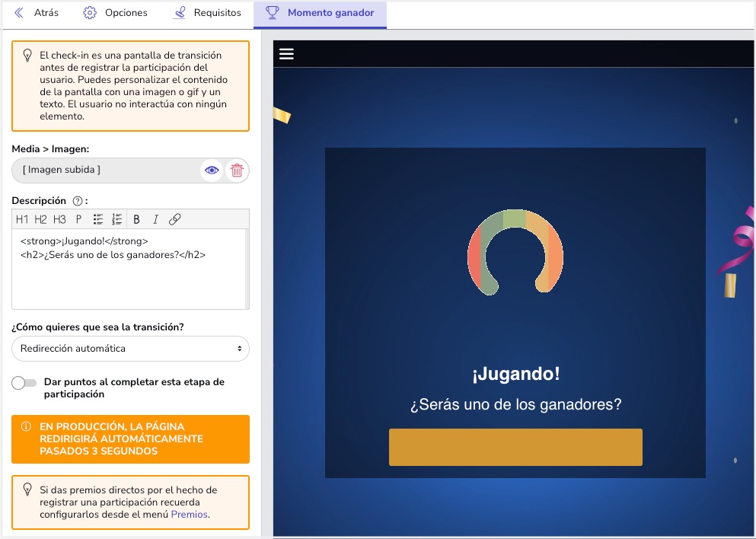Open the Requisitos tab
The width and height of the screenshot is (756, 539).
tap(207, 13)
